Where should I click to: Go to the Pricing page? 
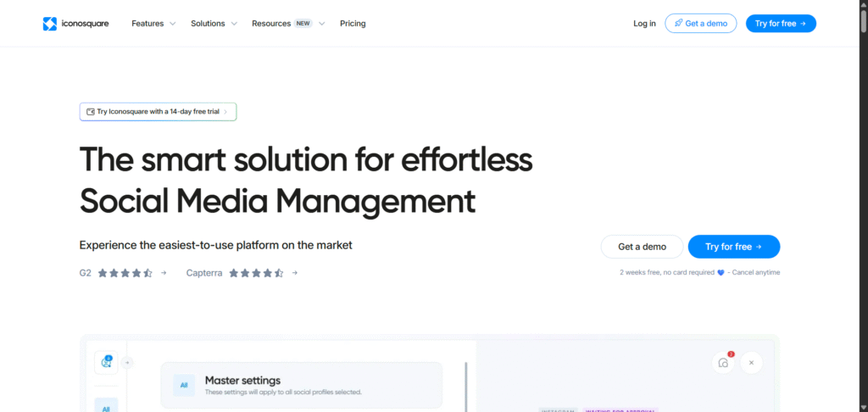pos(353,24)
